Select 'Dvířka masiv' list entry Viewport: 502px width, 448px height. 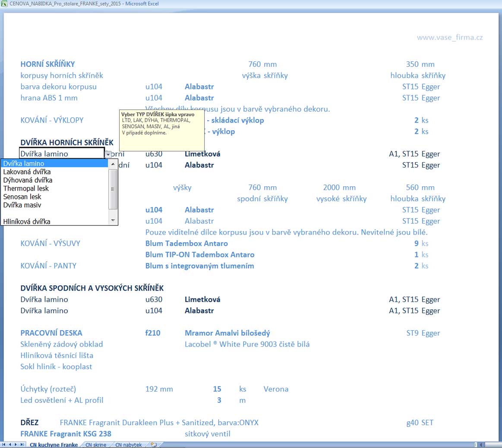pyautogui.click(x=54, y=205)
